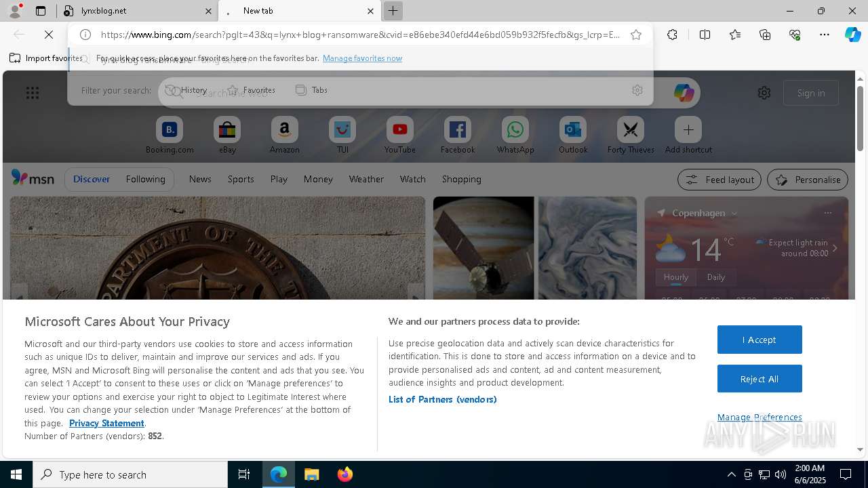Image resolution: width=868 pixels, height=488 pixels.
Task: View site information icon in address bar
Action: click(x=85, y=35)
